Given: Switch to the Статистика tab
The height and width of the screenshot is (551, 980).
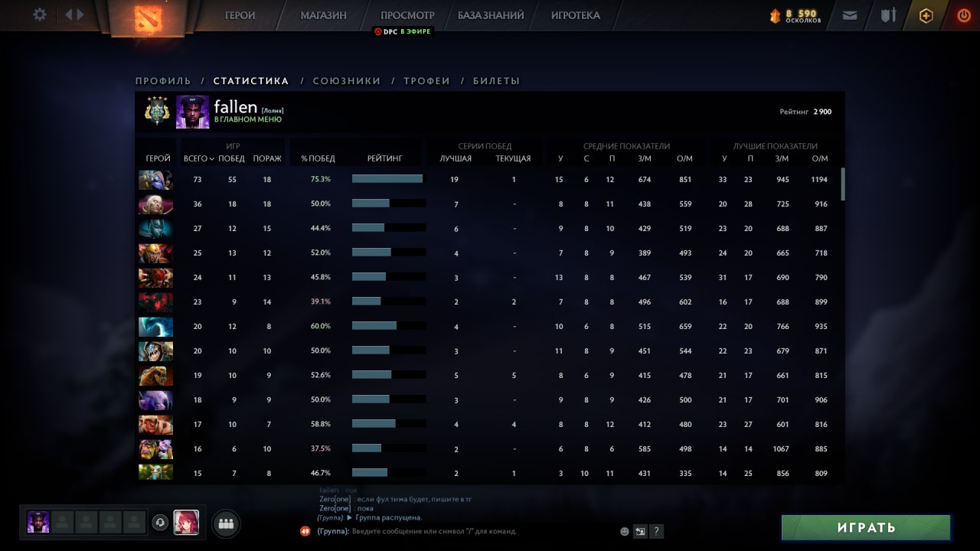Looking at the screenshot, I should (x=251, y=80).
